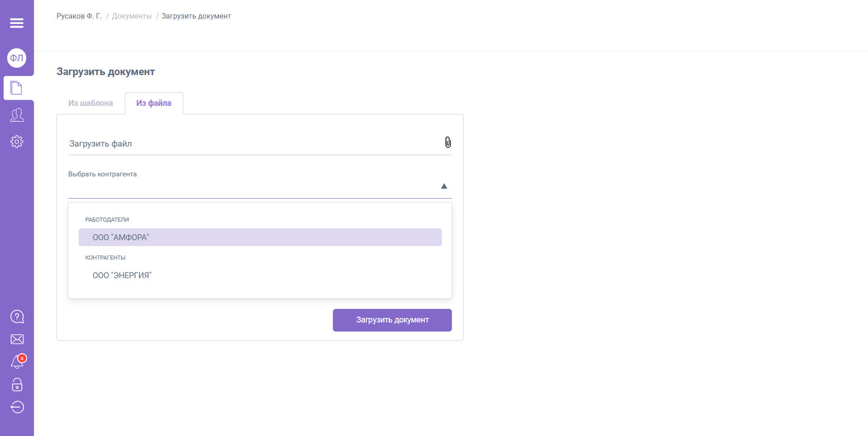Click the paperclip attach file icon
This screenshot has height=436, width=868.
pos(448,143)
